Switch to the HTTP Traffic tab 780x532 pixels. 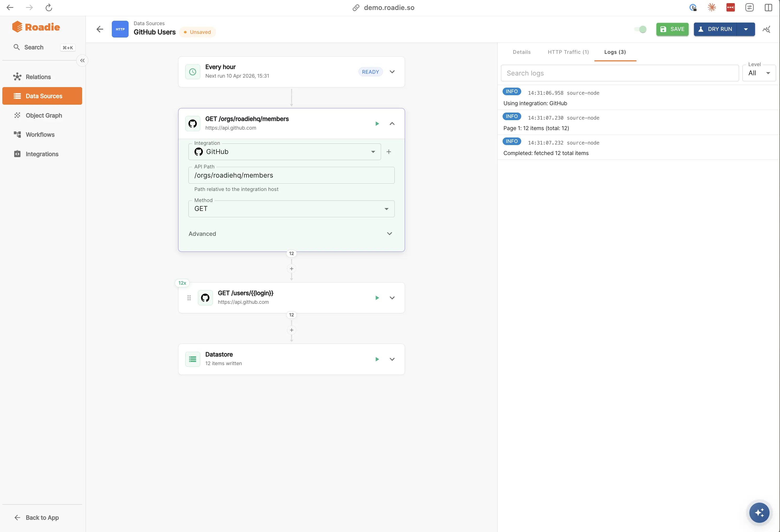pos(568,52)
